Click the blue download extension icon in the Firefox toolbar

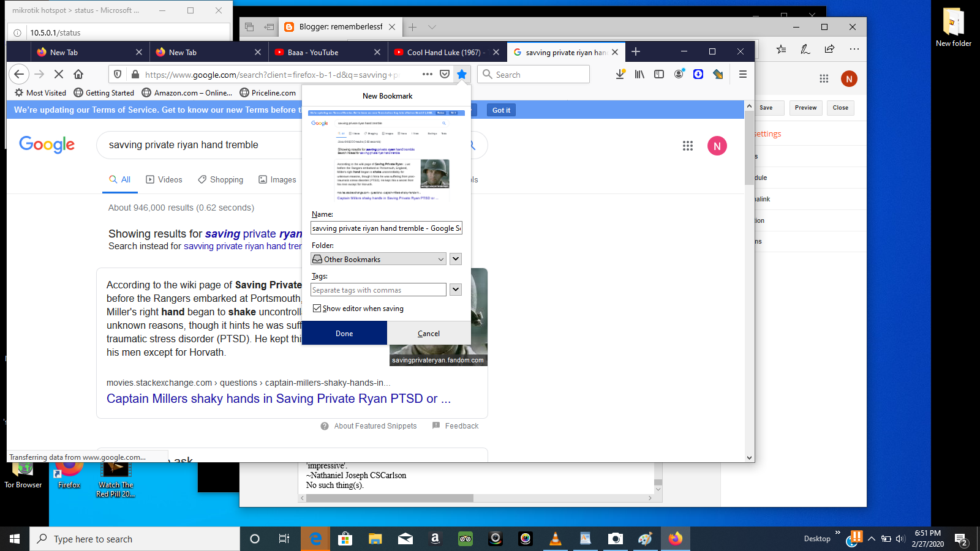[698, 74]
